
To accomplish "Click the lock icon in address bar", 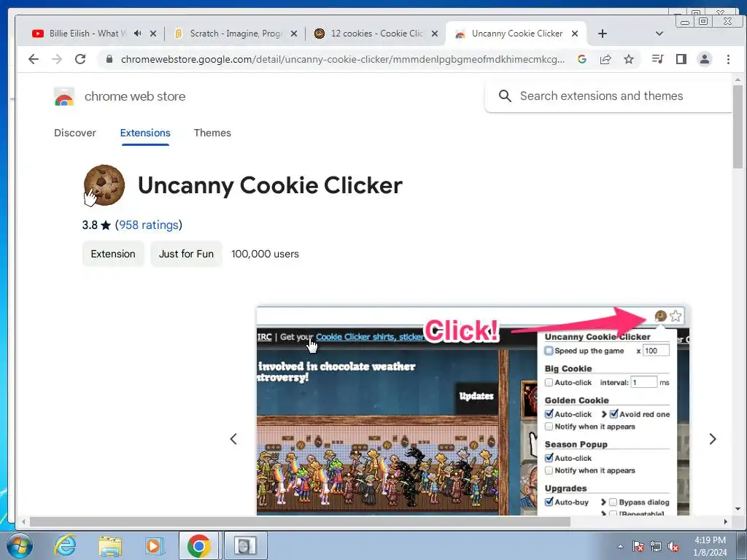I will coord(109,59).
